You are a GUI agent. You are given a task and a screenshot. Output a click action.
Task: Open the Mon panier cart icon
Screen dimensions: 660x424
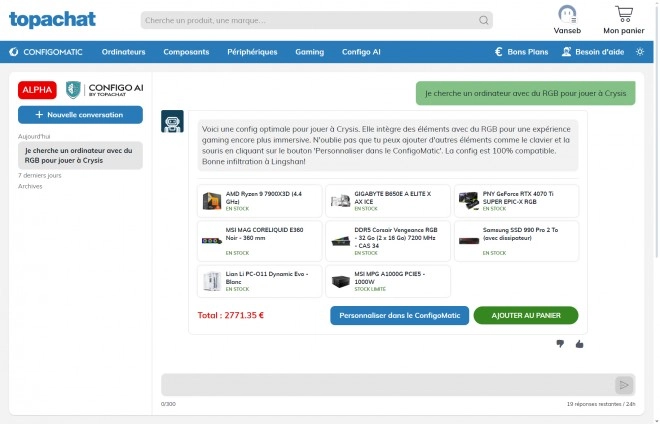click(624, 14)
